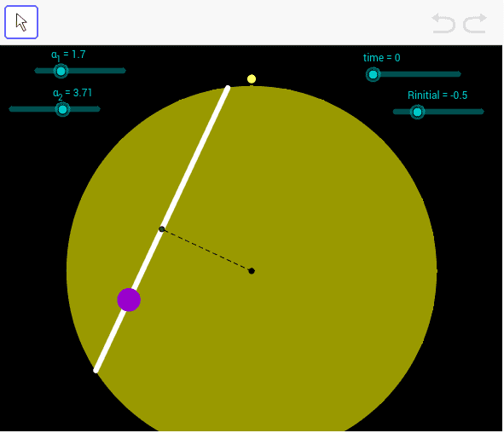
Task: Click the right end of time slider track
Action: [459, 74]
